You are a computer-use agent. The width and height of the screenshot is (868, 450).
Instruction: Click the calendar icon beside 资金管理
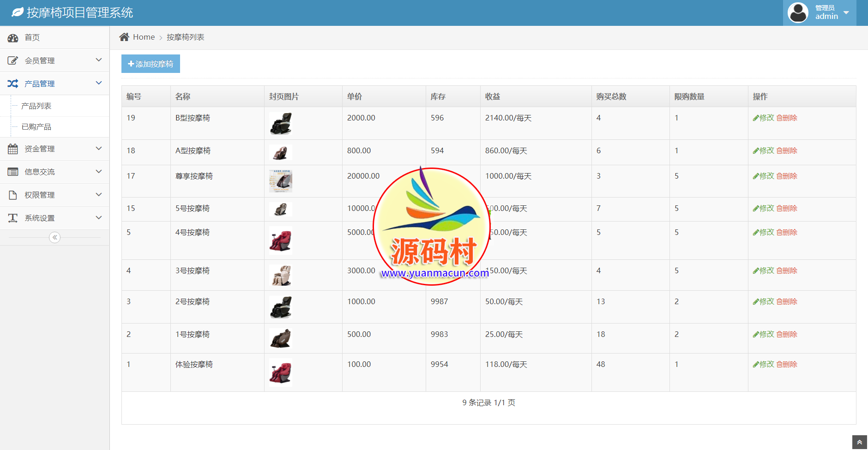(13, 149)
